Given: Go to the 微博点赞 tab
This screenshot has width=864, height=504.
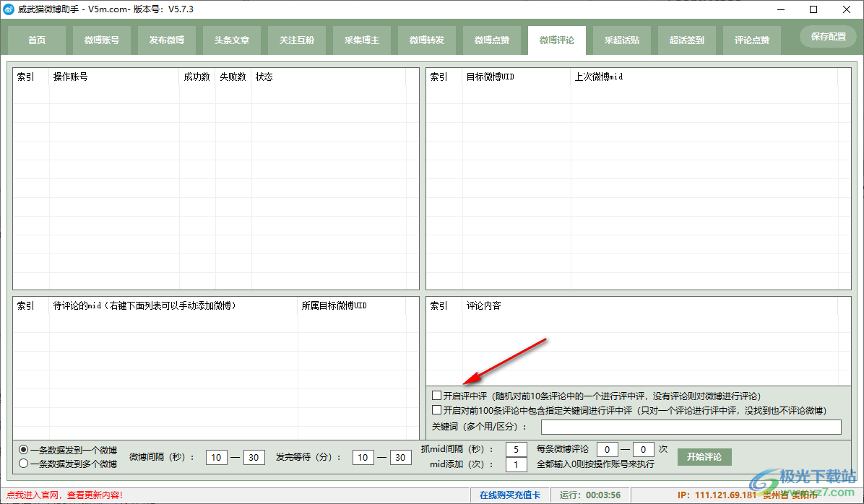Looking at the screenshot, I should [x=492, y=40].
